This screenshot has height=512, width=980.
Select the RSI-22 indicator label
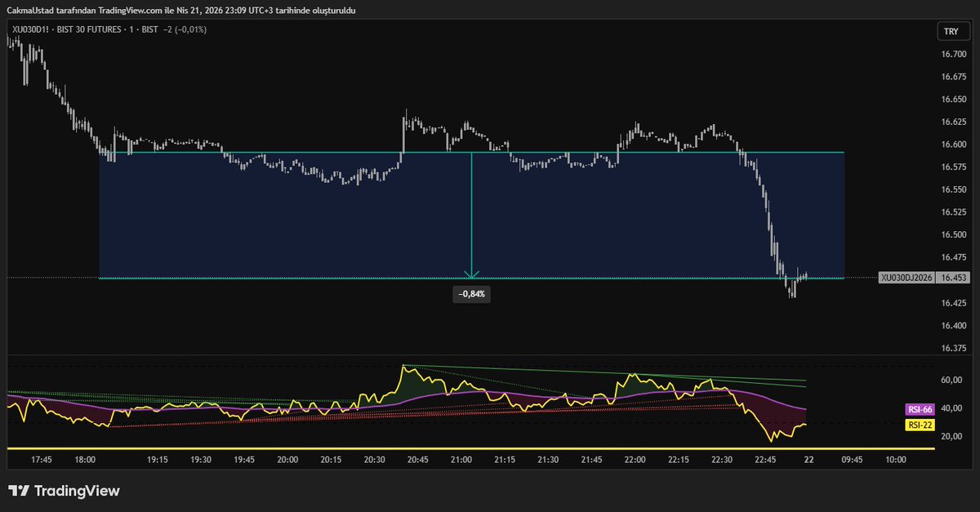click(x=920, y=425)
